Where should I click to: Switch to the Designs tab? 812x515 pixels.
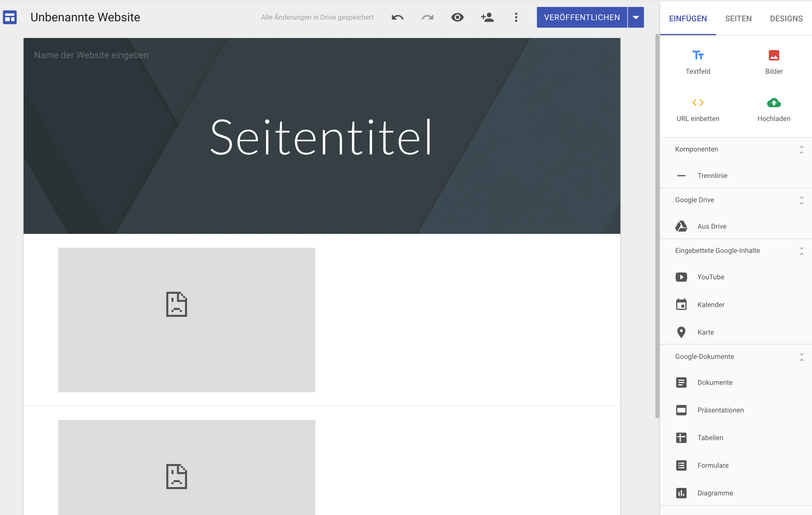point(786,18)
